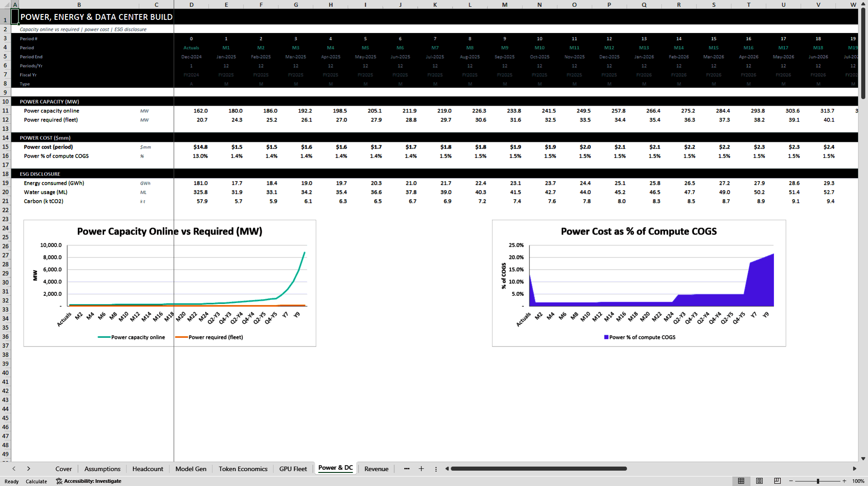The image size is (868, 486).
Task: Select the 162.0 capacity cell under Actuals
Action: pyautogui.click(x=191, y=111)
